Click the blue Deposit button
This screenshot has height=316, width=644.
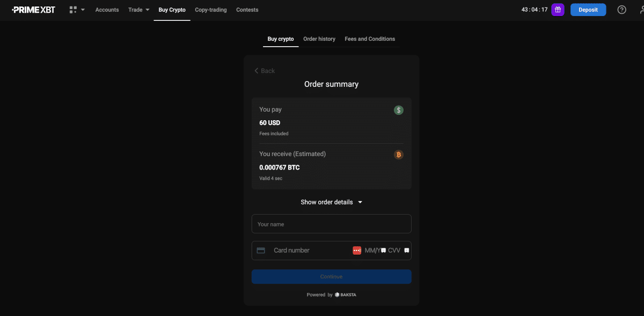tap(588, 10)
